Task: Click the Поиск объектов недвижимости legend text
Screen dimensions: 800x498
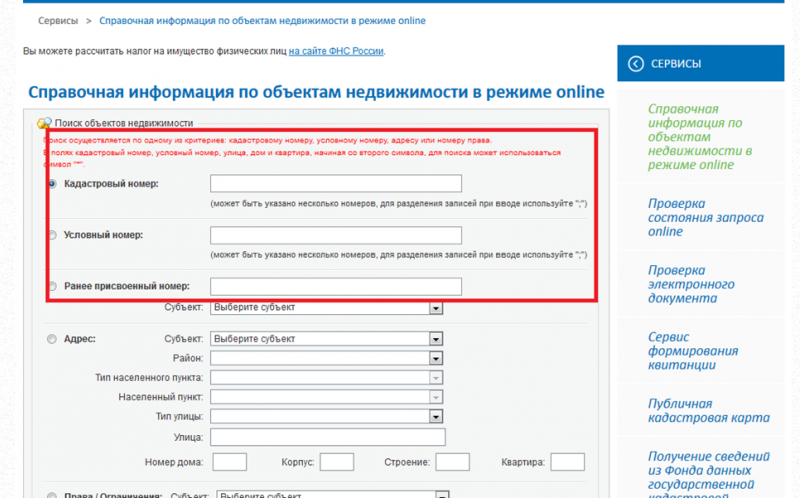Action: coord(124,123)
